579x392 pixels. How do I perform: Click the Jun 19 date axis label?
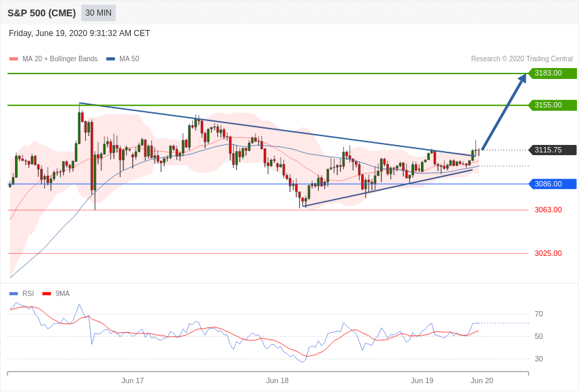pyautogui.click(x=422, y=380)
